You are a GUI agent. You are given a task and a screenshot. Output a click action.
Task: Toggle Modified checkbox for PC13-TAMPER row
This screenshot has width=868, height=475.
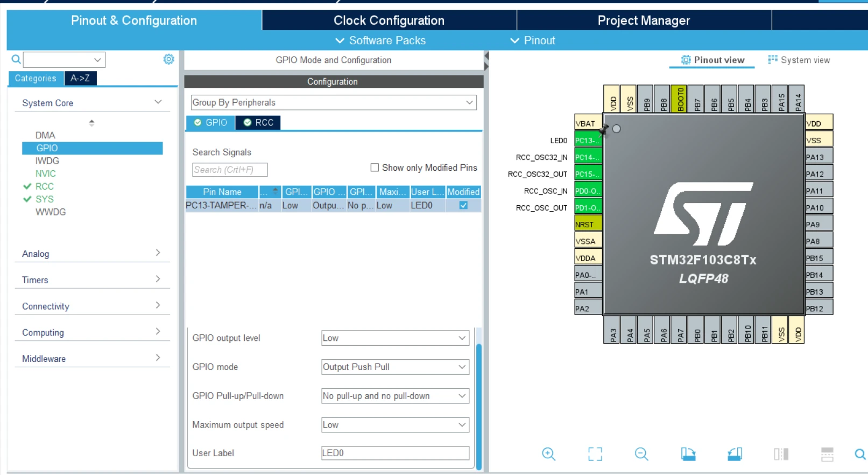[x=463, y=205]
